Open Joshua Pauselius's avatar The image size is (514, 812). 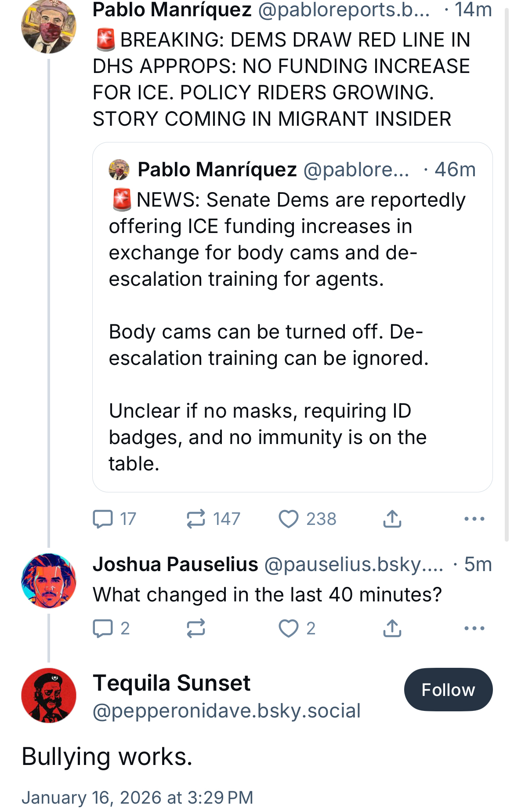pos(49,580)
